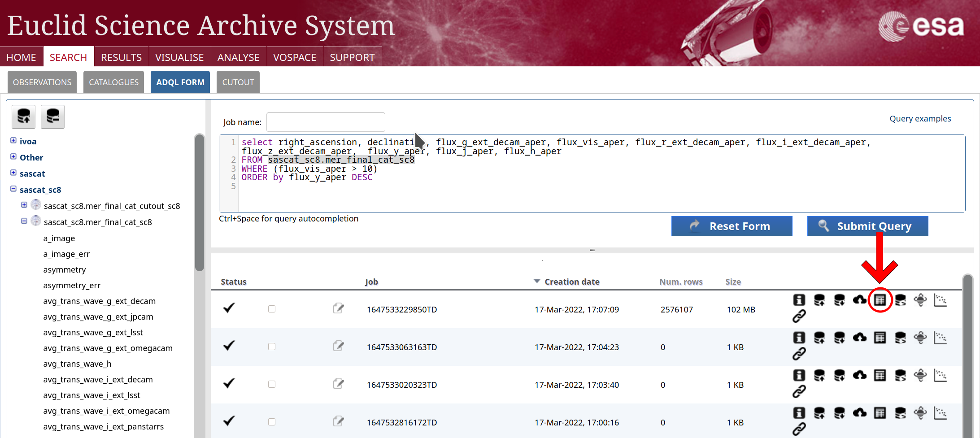Click chain link icon for job 1647533063163TD

point(799,354)
